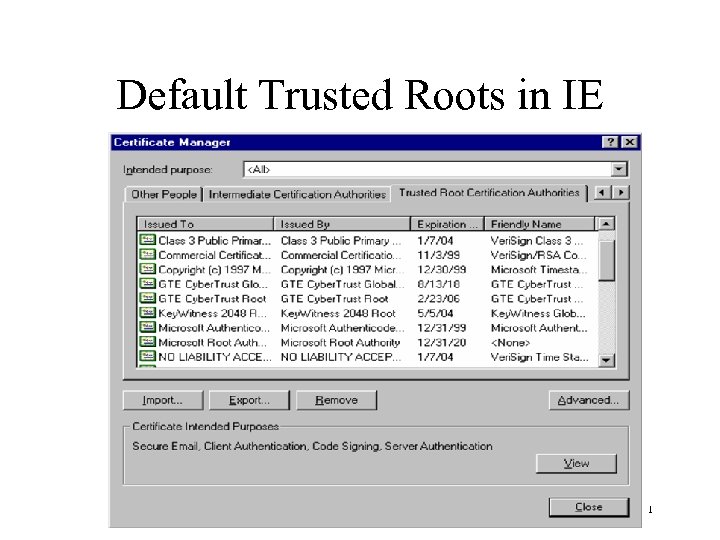The height and width of the screenshot is (540, 720).
Task: Click the help question mark in title bar
Action: [610, 142]
